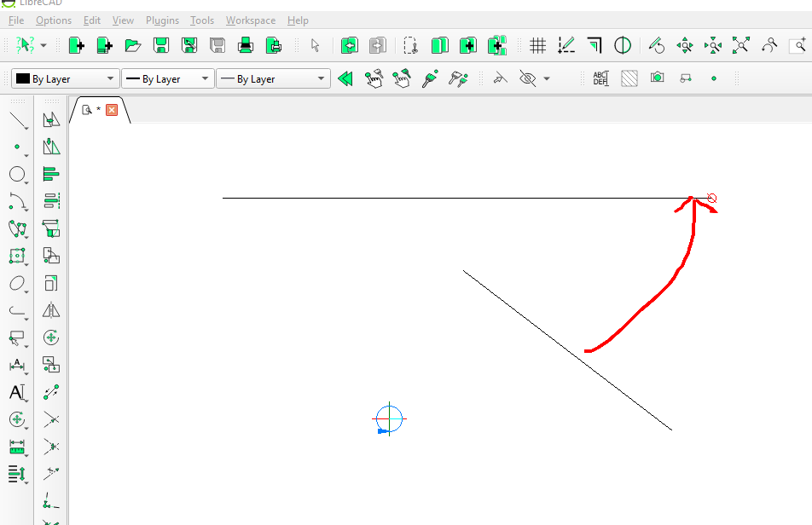Screen dimensions: 812x525
Task: Click the right endpoint of horizontal line
Action: (693, 199)
